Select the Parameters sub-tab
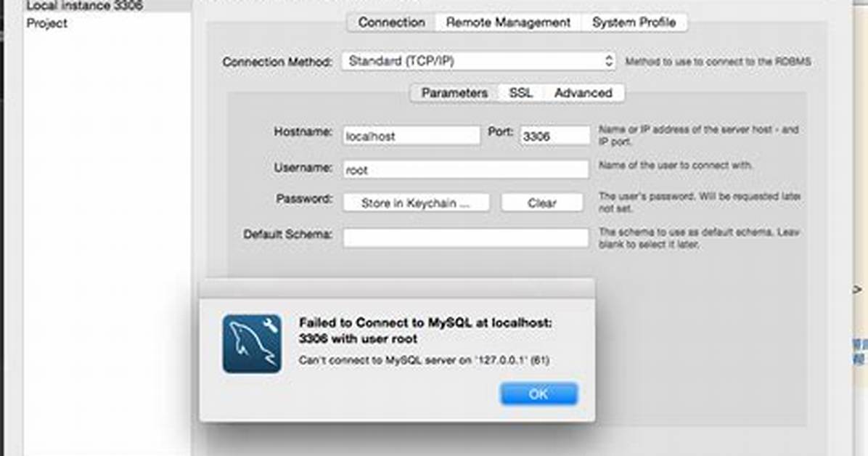 point(454,92)
